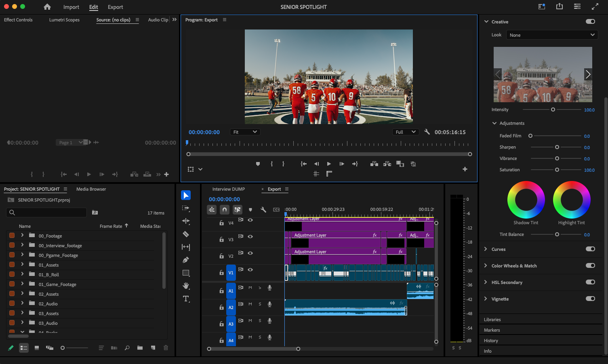Toggle Linked Selection in timeline

[238, 210]
